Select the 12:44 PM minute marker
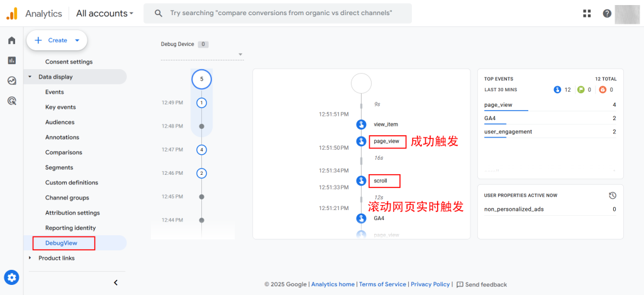This screenshot has width=644, height=295. tap(201, 220)
